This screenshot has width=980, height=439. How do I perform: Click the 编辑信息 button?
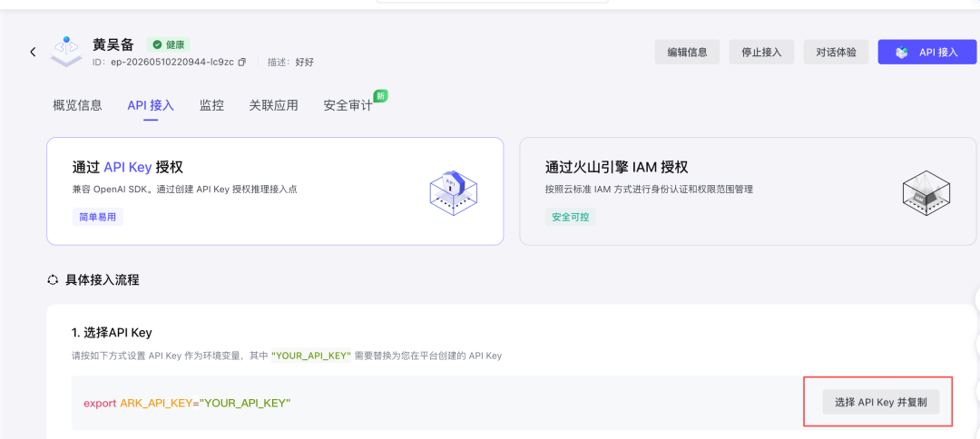[x=688, y=52]
